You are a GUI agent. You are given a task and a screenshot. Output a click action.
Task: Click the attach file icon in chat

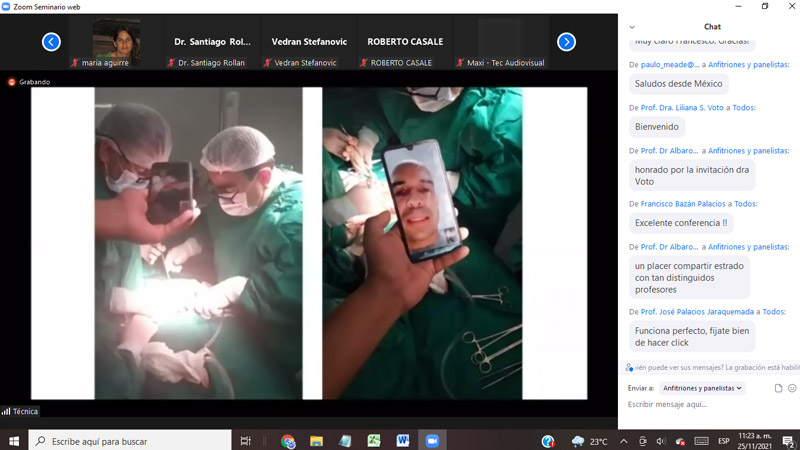coord(778,388)
